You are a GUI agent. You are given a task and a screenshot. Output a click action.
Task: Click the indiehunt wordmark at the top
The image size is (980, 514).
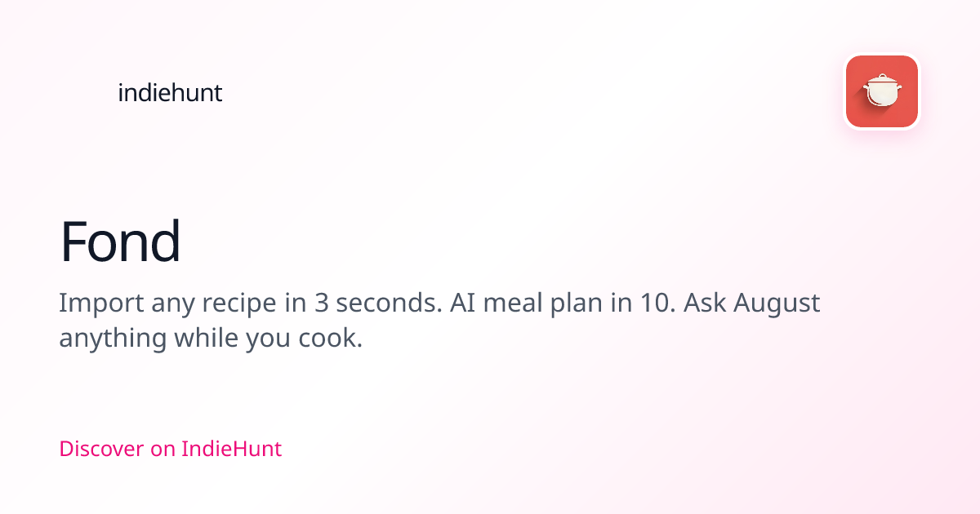click(170, 93)
